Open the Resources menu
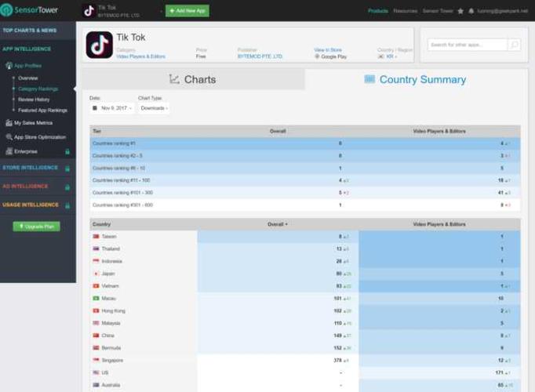The height and width of the screenshot is (392, 535). (x=405, y=11)
